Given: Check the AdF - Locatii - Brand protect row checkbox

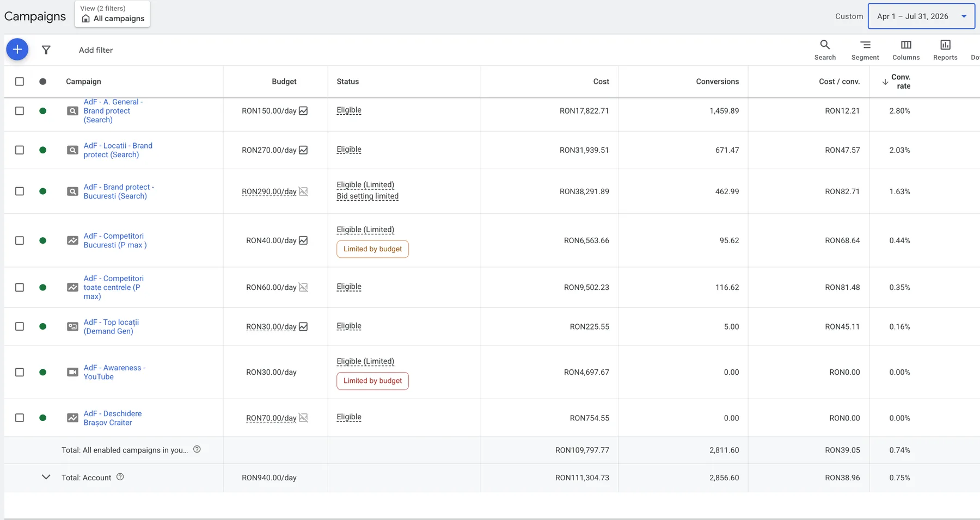Looking at the screenshot, I should pyautogui.click(x=20, y=150).
